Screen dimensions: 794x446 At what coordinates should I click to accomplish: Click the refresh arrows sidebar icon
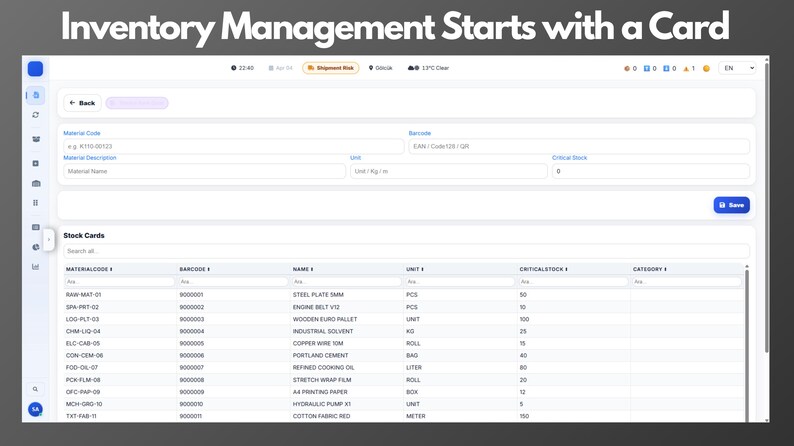click(x=35, y=115)
